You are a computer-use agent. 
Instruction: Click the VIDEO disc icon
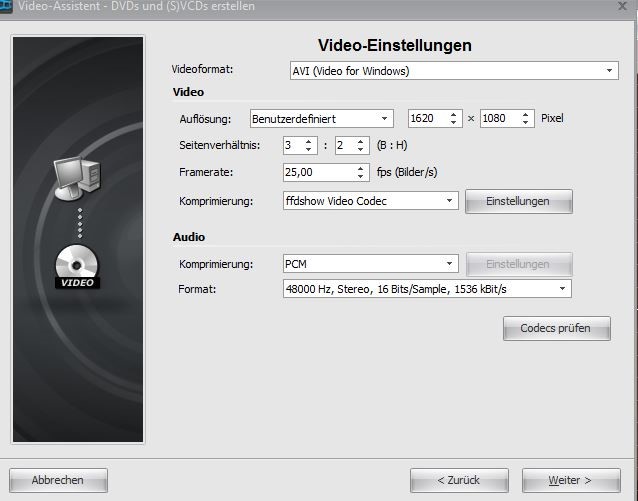(77, 267)
